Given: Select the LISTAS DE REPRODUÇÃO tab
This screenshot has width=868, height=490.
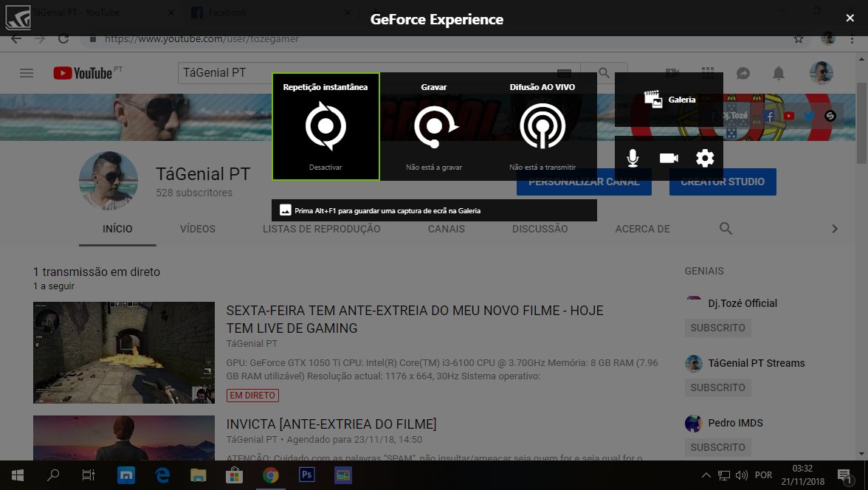Looking at the screenshot, I should (x=322, y=229).
